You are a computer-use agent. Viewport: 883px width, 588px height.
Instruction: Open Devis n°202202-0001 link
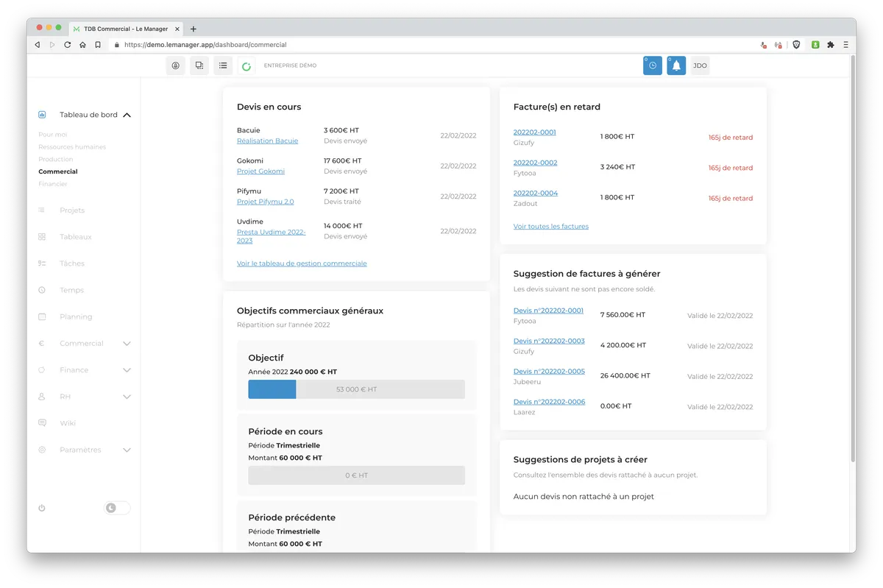(x=548, y=311)
